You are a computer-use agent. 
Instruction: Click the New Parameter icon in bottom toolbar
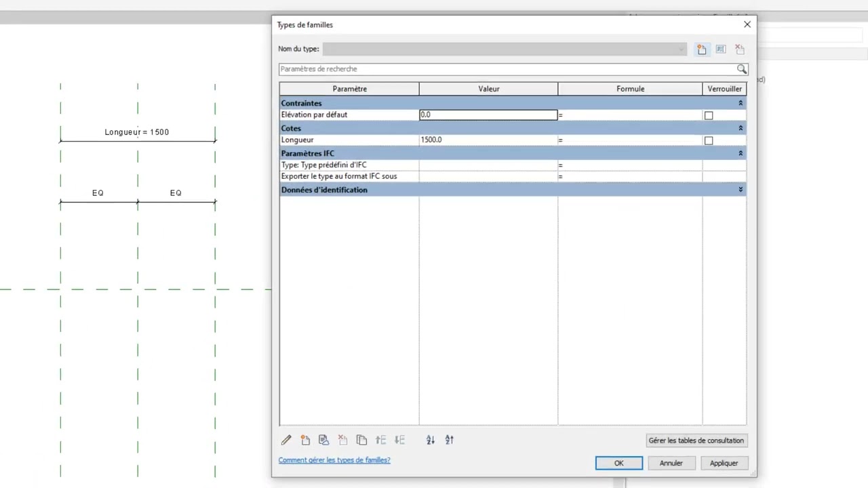[x=305, y=440]
